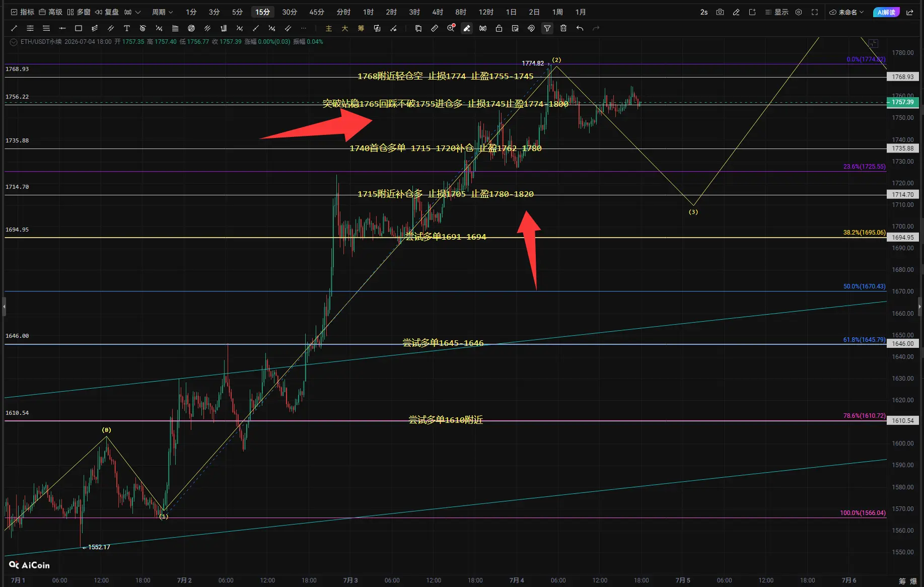
Task: Open chart settings hexagon icon
Action: tap(799, 12)
